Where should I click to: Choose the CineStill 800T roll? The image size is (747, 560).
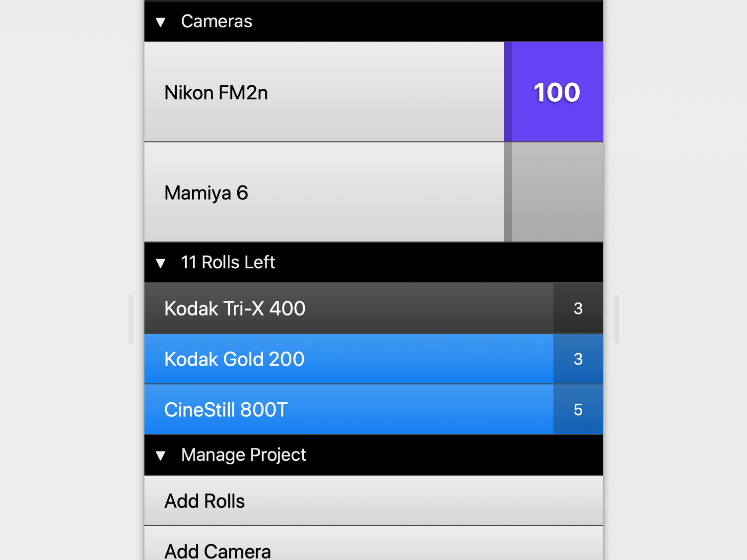tap(348, 410)
